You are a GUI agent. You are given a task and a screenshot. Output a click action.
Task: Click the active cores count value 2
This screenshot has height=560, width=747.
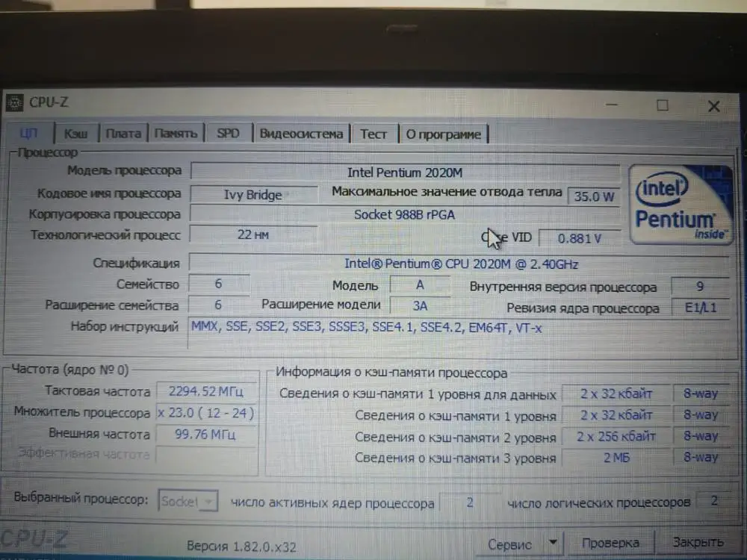(x=470, y=503)
